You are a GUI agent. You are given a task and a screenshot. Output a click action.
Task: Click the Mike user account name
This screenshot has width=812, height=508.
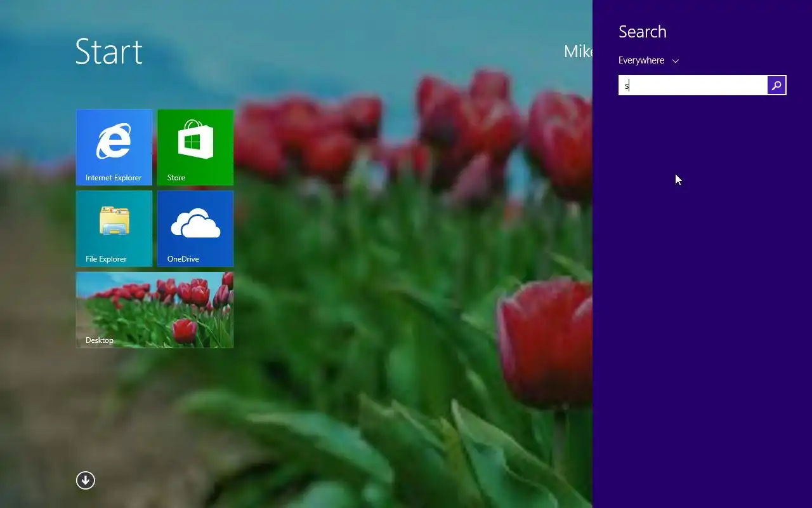click(x=578, y=51)
